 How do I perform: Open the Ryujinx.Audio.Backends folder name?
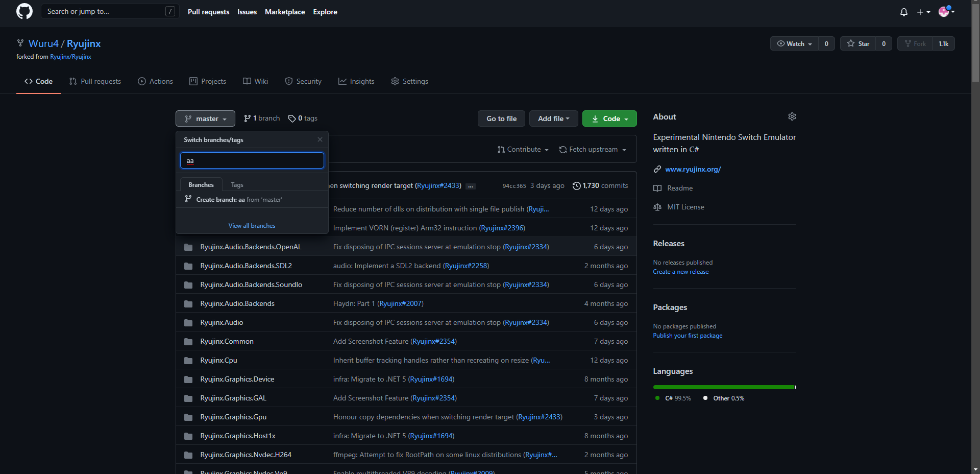coord(237,304)
